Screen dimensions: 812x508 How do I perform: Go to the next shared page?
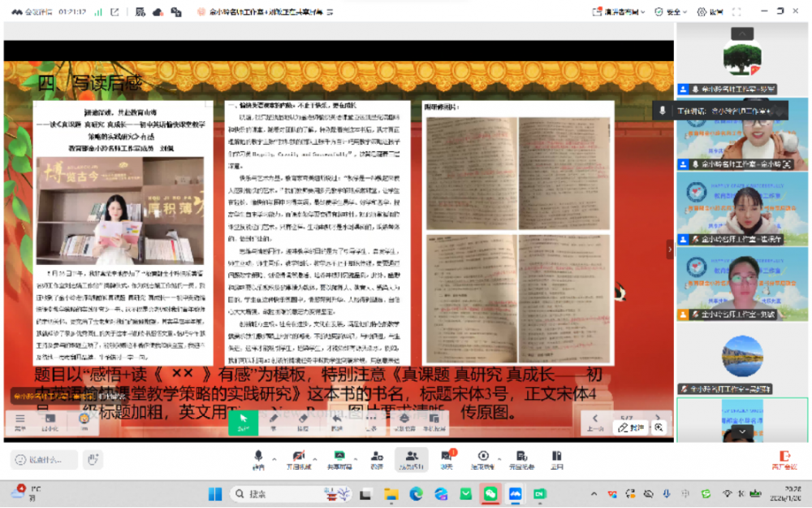[658, 417]
